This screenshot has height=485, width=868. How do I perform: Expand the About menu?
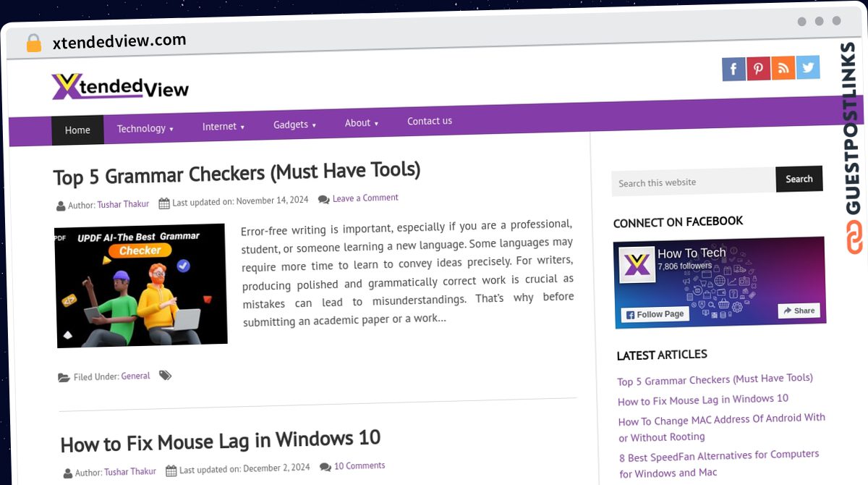(362, 123)
